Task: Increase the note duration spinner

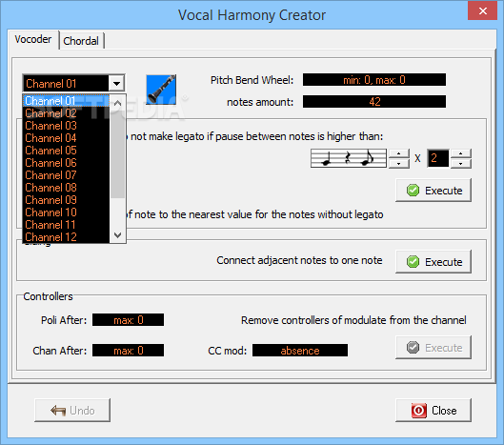Action: pos(399,153)
